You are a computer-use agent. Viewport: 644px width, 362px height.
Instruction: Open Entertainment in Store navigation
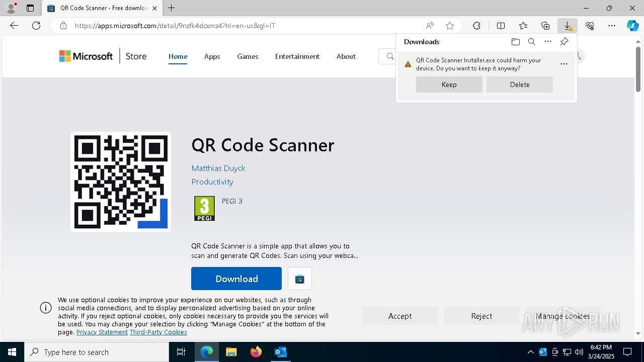pyautogui.click(x=297, y=56)
